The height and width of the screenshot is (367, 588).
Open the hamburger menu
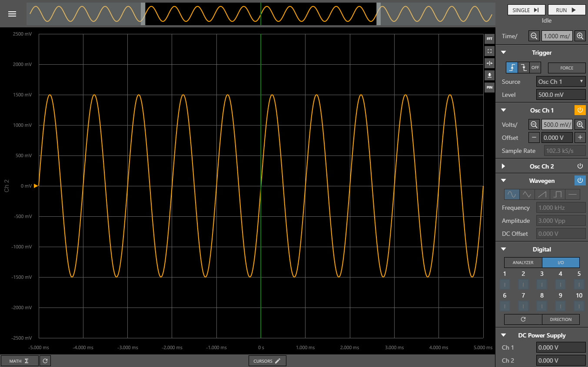click(x=12, y=13)
